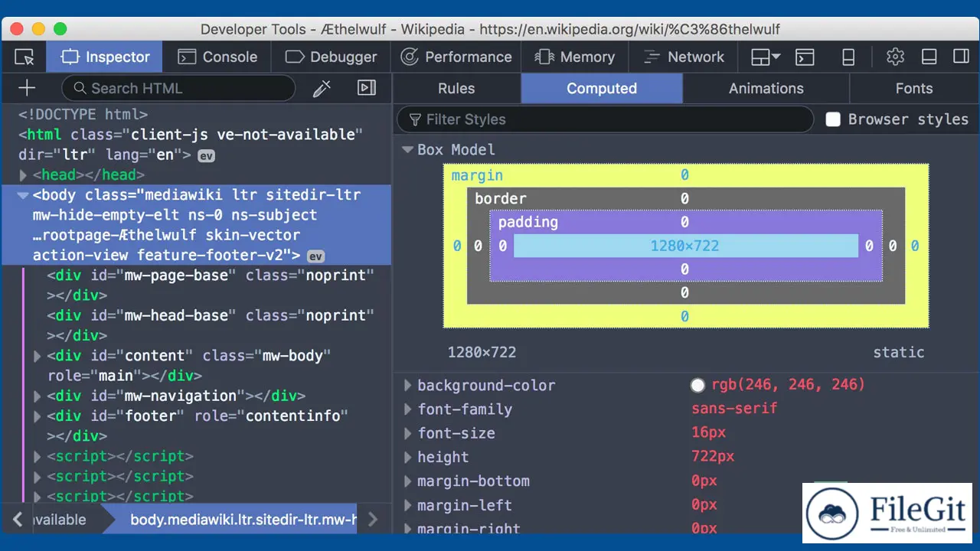This screenshot has height=551, width=980.
Task: Enable Responsive Design Mode icon
Action: pos(848,57)
